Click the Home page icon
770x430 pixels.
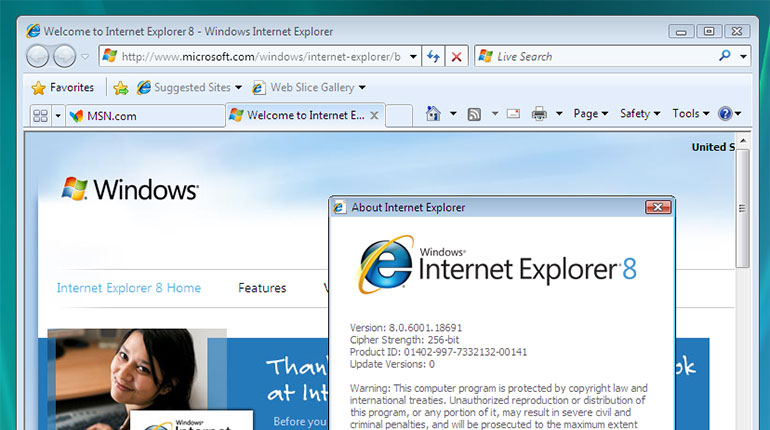(x=433, y=113)
